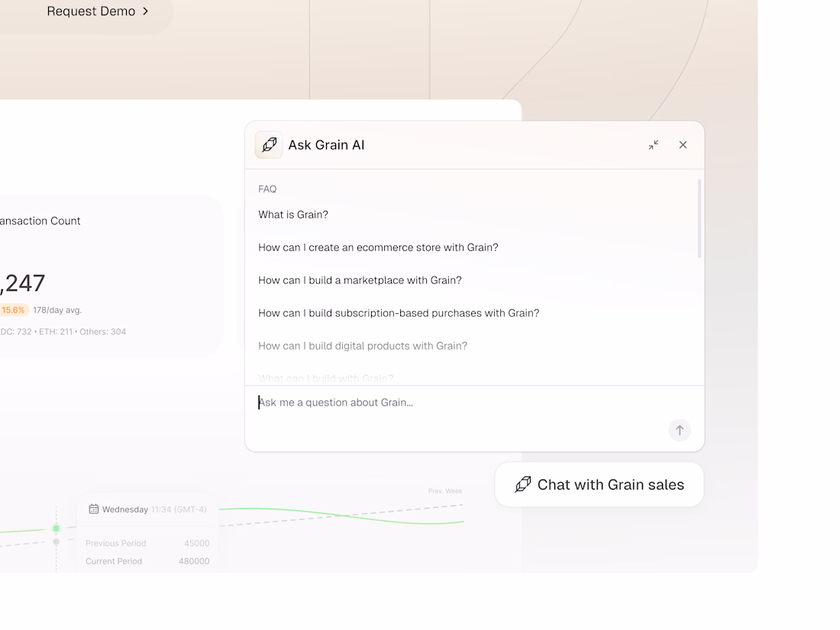Click the calendar icon beside Wednesday

[94, 509]
